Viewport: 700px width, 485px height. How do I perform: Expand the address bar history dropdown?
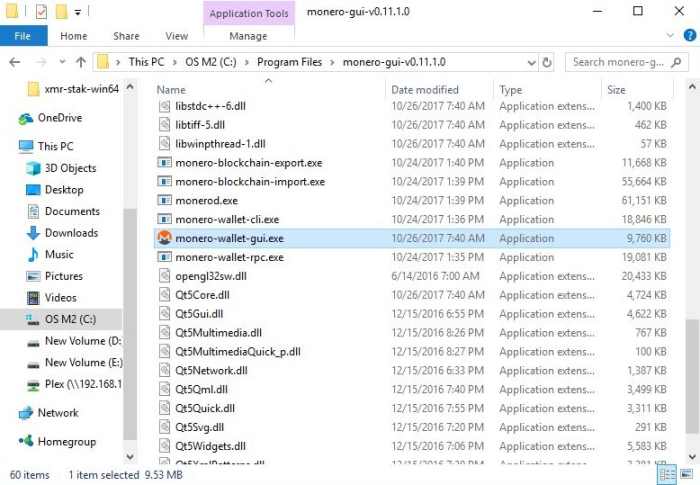click(532, 63)
